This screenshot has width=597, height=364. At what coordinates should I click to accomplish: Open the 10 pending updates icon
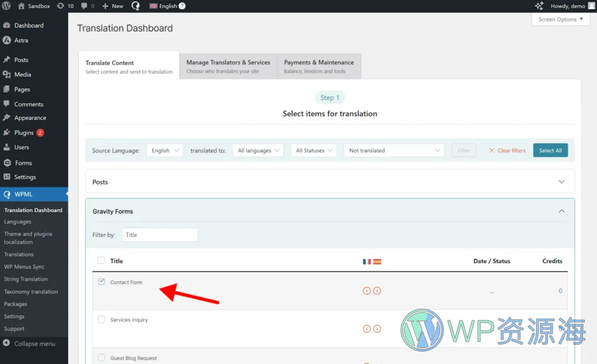65,6
